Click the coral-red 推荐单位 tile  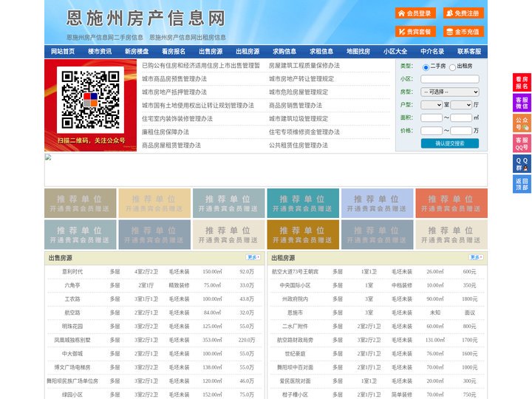click(x=451, y=203)
